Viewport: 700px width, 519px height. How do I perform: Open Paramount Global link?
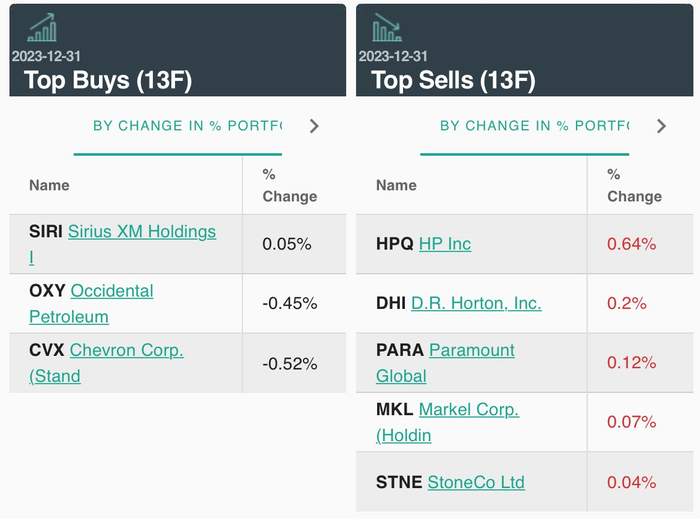click(471, 350)
